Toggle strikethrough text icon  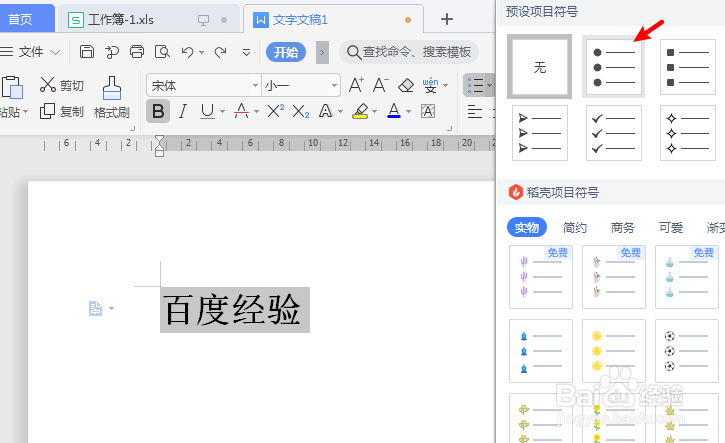point(241,111)
